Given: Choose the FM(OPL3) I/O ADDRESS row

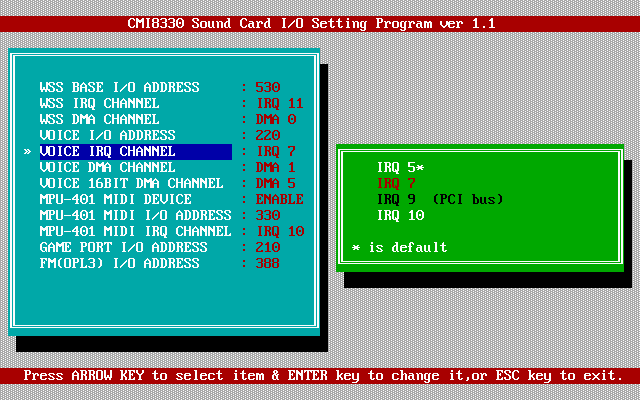Looking at the screenshot, I should [119, 263].
